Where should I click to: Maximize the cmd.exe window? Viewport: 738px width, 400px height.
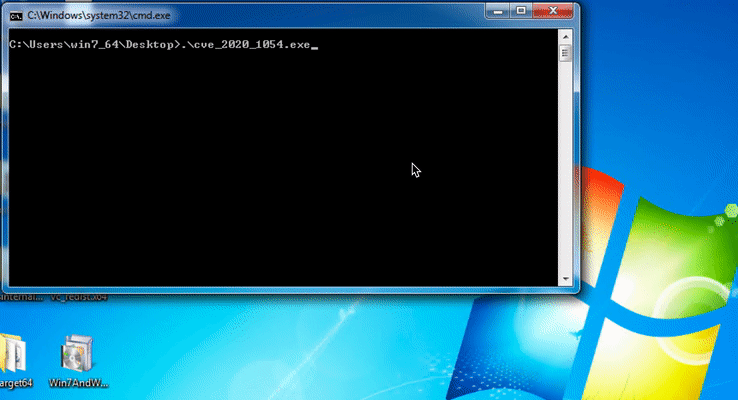(521, 11)
